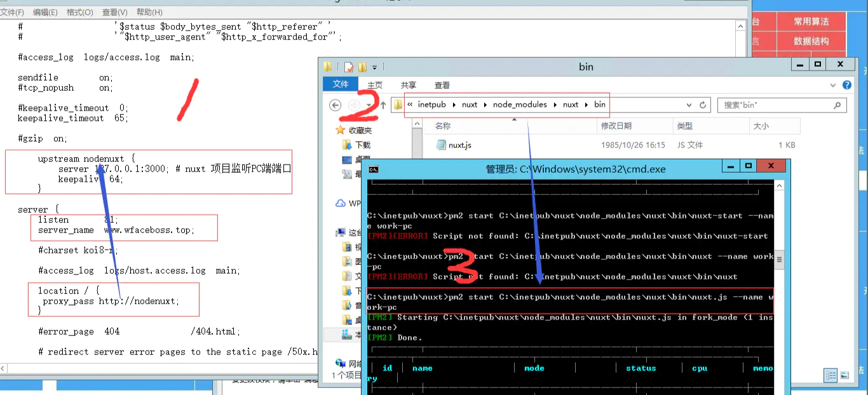Click the 类型 column header
Image resolution: width=868 pixels, height=395 pixels.
710,126
